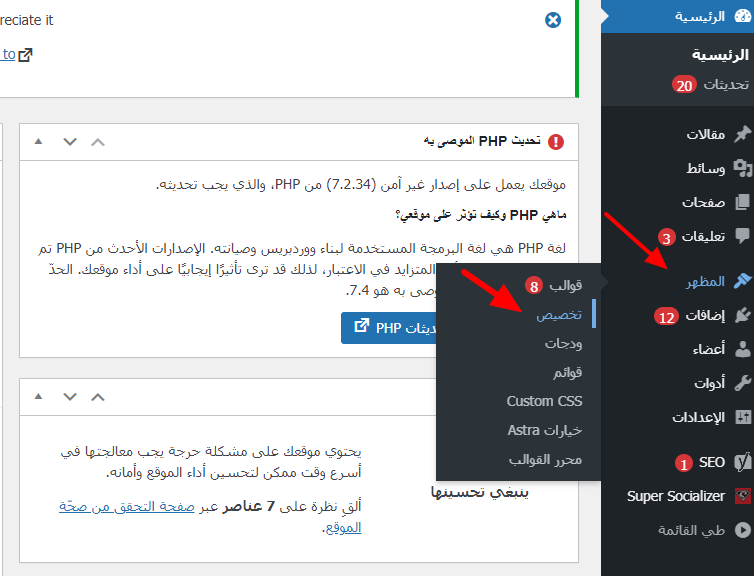This screenshot has height=576, width=754.
Task: Click the user icon next to أعضاء
Action: (x=743, y=349)
